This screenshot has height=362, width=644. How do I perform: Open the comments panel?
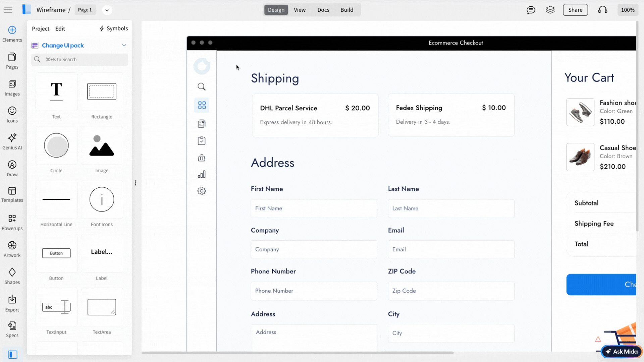click(x=531, y=10)
